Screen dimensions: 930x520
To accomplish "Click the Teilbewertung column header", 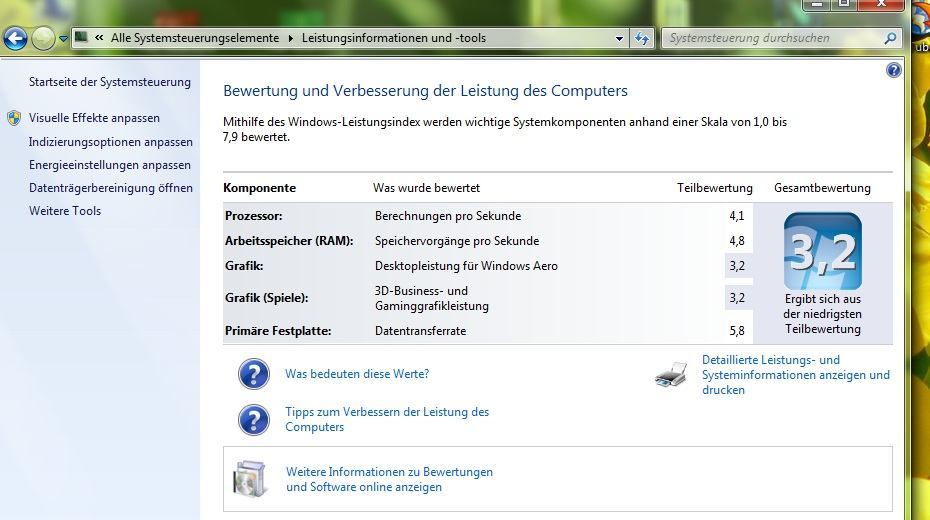I will [715, 188].
